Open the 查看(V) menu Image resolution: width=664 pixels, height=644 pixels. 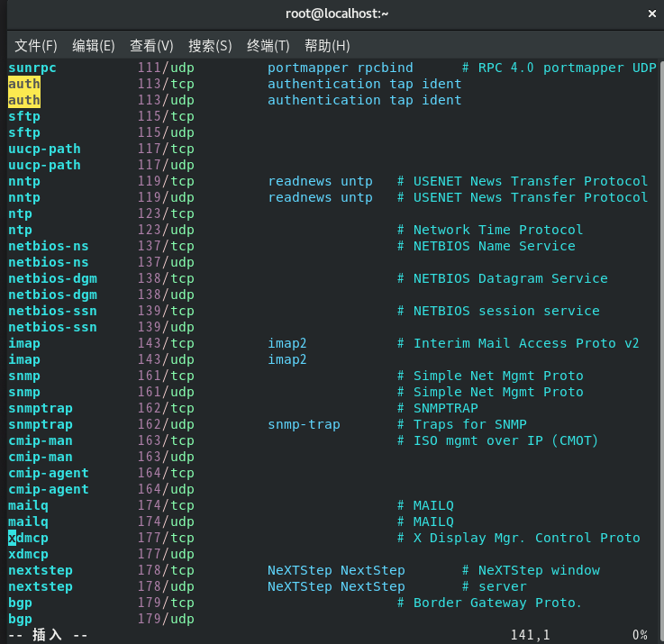coord(151,46)
